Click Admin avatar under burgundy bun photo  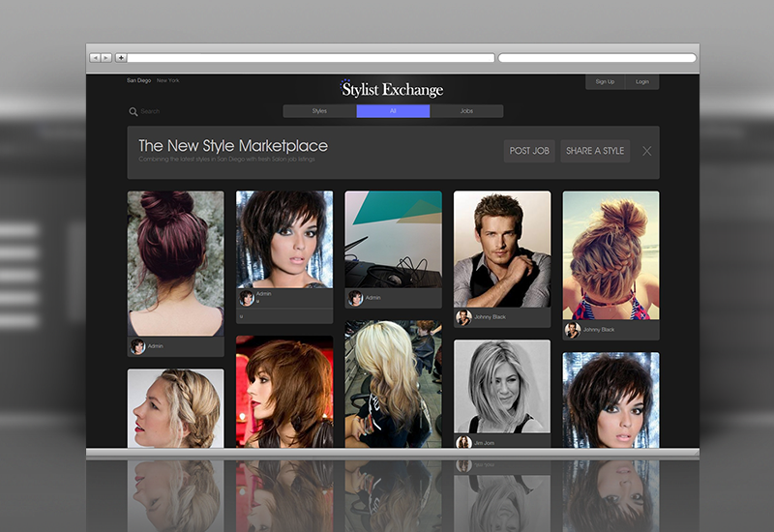(x=137, y=346)
